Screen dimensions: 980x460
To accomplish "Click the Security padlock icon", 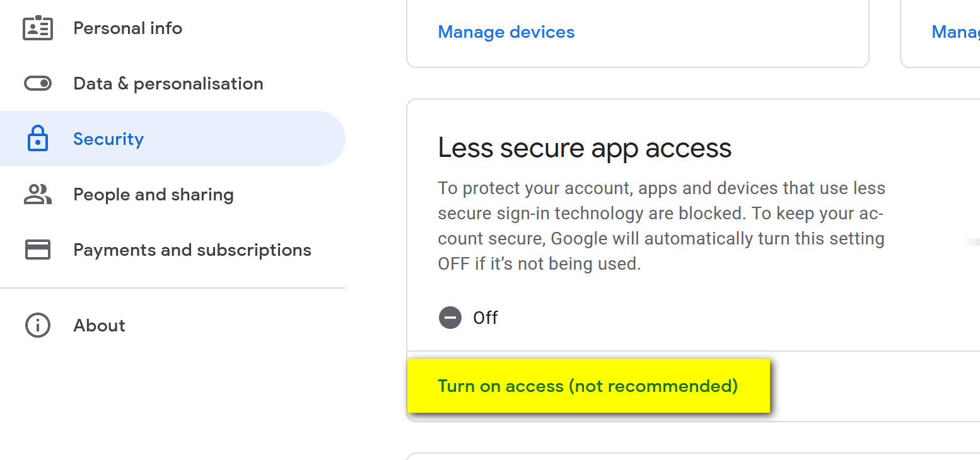I will [x=38, y=139].
